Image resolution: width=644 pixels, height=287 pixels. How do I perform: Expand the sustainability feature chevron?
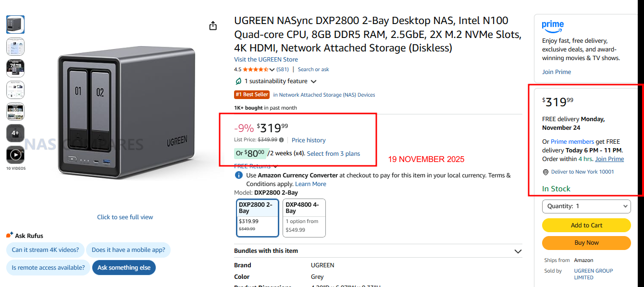point(314,82)
